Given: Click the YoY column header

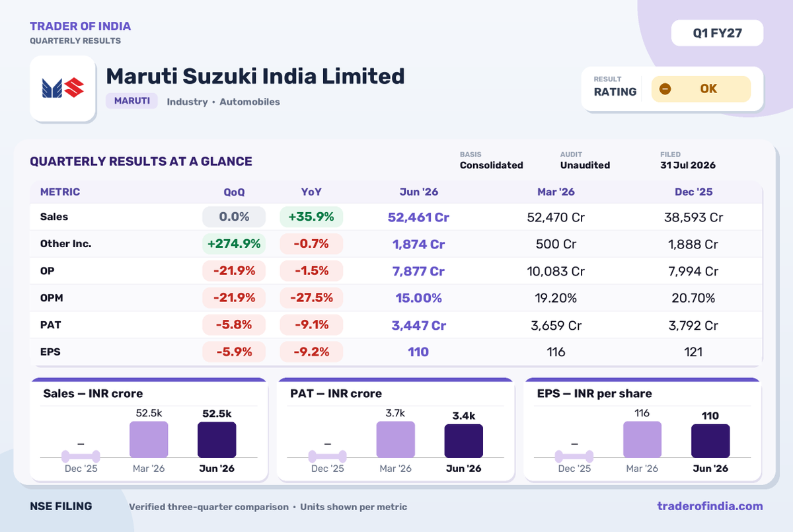Looking at the screenshot, I should [311, 192].
